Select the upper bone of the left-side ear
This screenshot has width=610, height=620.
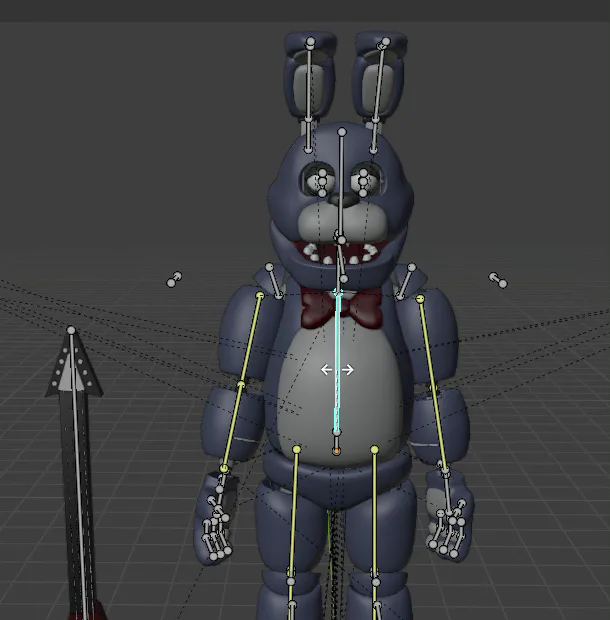pos(310,80)
